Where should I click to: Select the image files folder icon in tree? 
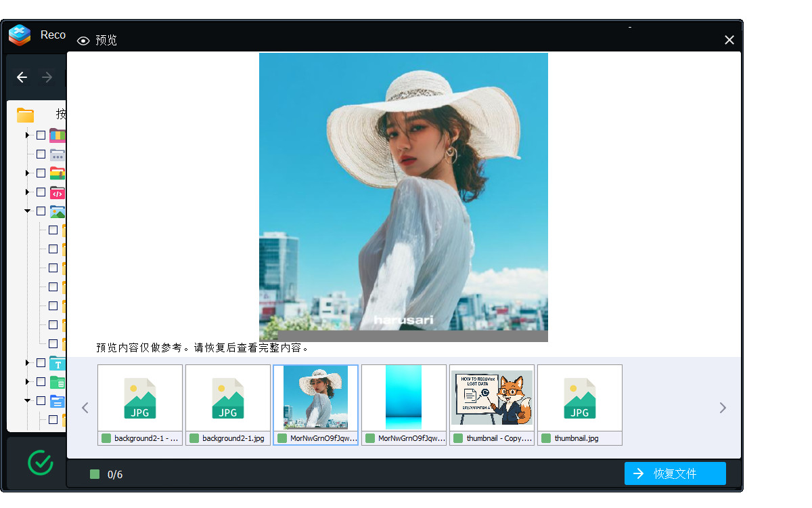point(57,211)
